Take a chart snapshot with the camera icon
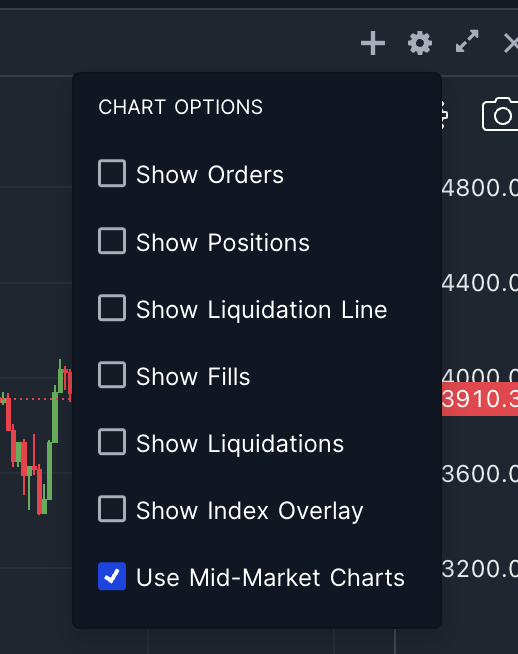The width and height of the screenshot is (518, 654). click(500, 114)
